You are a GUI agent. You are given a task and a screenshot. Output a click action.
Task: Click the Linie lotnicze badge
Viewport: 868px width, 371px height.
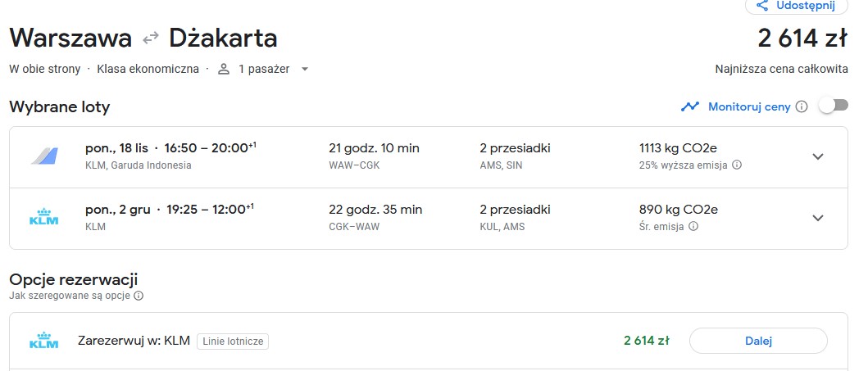pyautogui.click(x=233, y=342)
